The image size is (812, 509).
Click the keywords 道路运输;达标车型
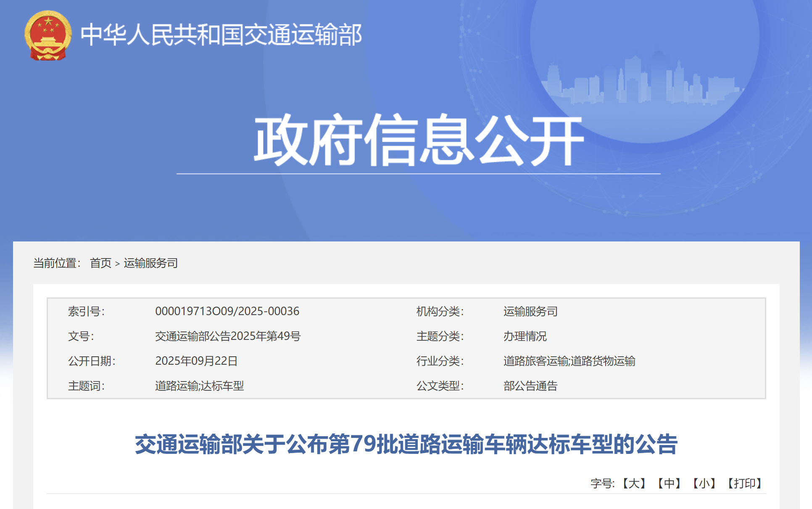click(199, 386)
